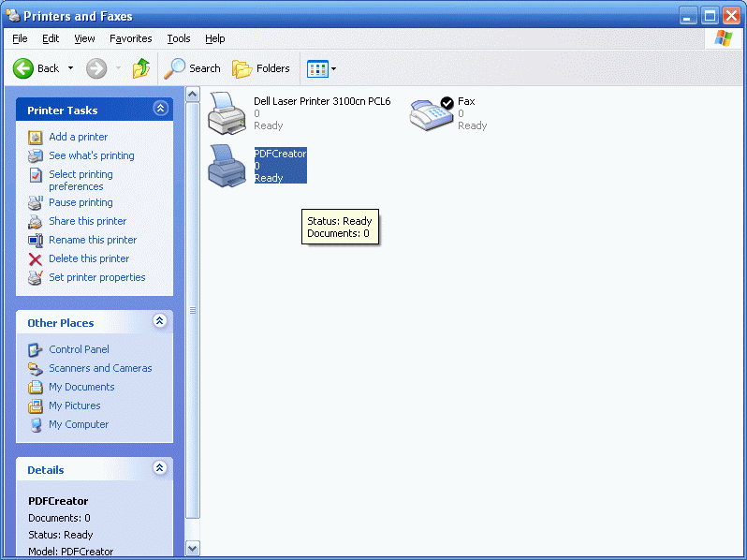Click the Rename this printer icon
Viewport: 747px width, 560px height.
pos(36,241)
